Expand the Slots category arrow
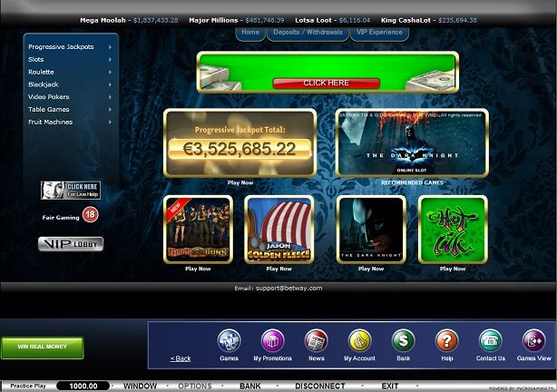 [x=110, y=59]
